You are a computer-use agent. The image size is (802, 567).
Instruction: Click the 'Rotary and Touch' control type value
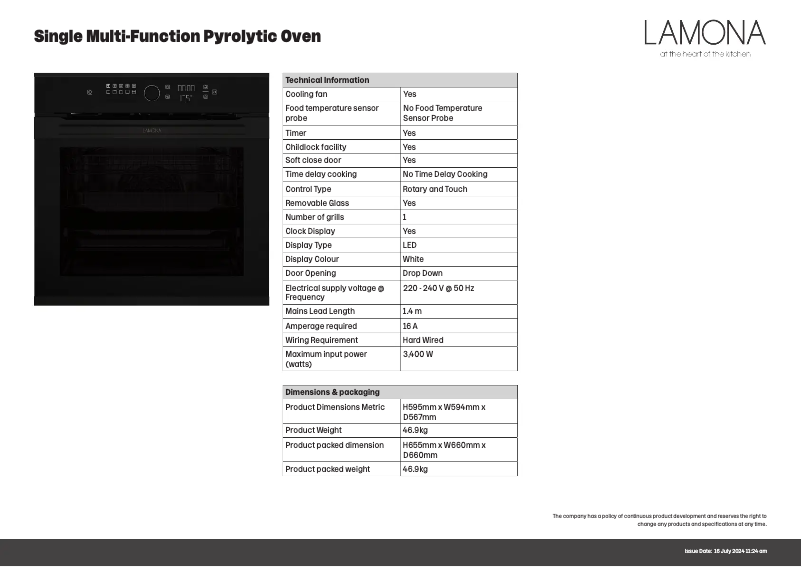click(x=435, y=189)
